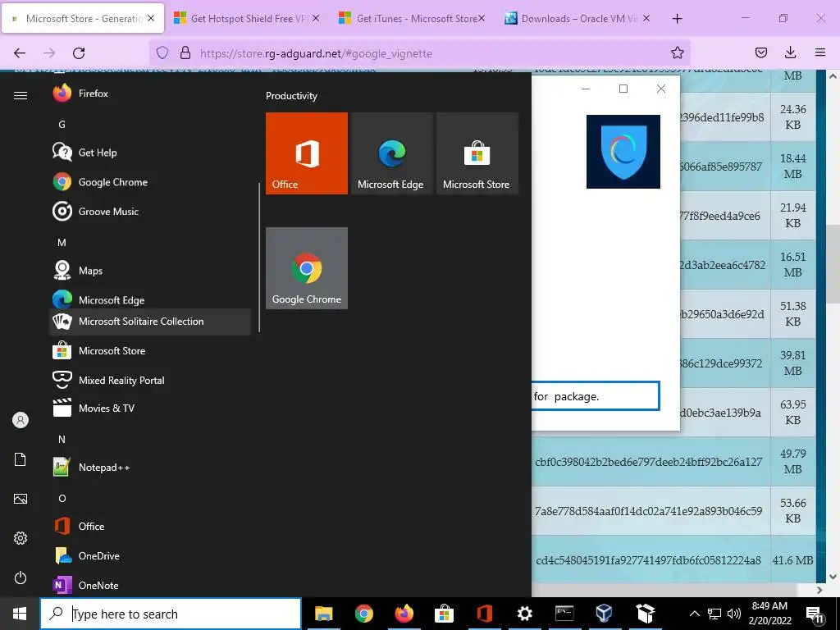Click the Productivity group heading
This screenshot has height=630, width=840.
click(291, 96)
